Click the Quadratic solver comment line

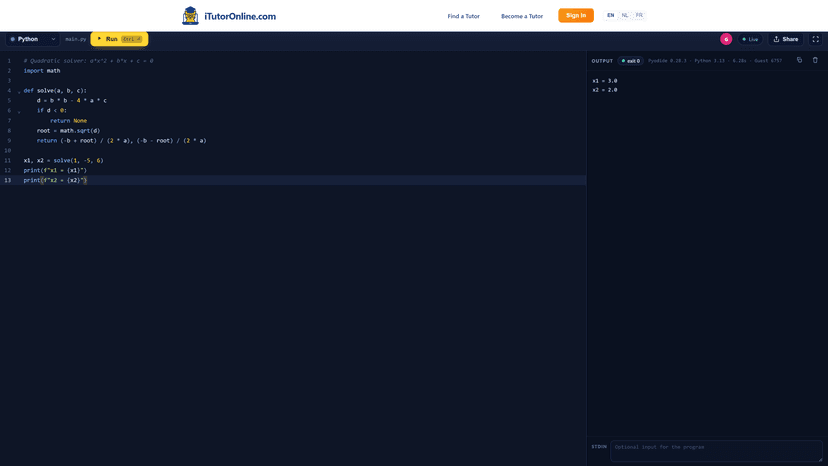point(88,61)
